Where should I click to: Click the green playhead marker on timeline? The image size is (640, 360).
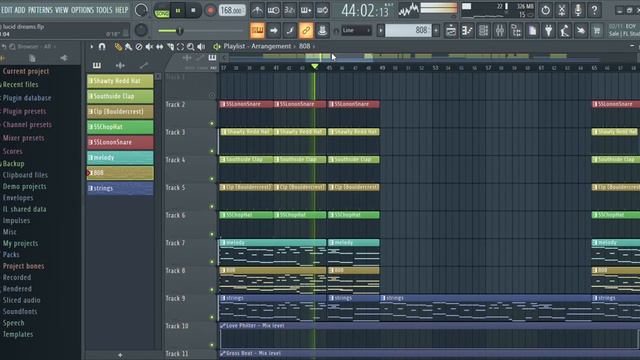pyautogui.click(x=315, y=66)
